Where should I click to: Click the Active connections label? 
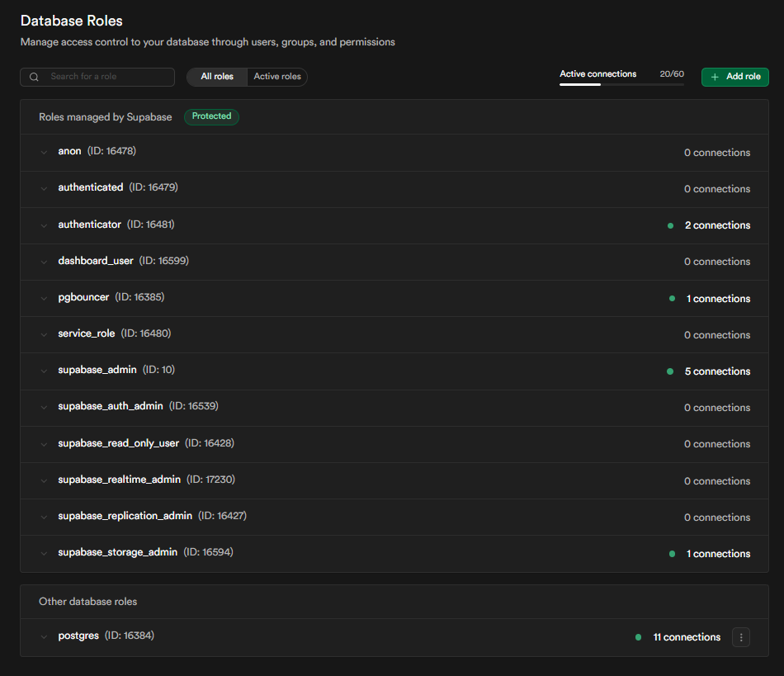pos(598,74)
